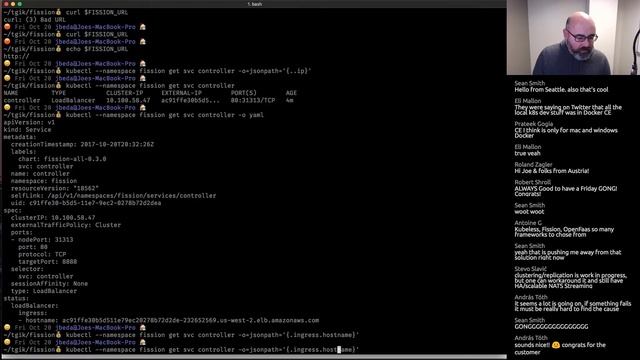Click the AGE column header

click(x=291, y=93)
